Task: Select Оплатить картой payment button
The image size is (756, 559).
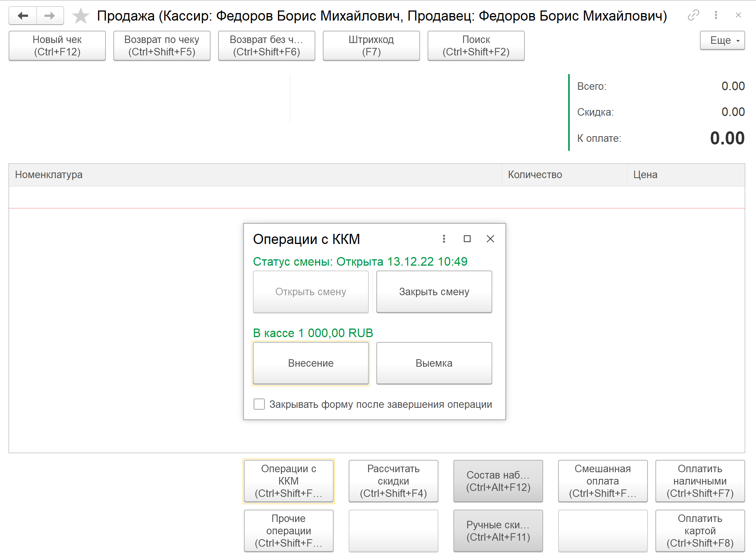Action: [700, 531]
